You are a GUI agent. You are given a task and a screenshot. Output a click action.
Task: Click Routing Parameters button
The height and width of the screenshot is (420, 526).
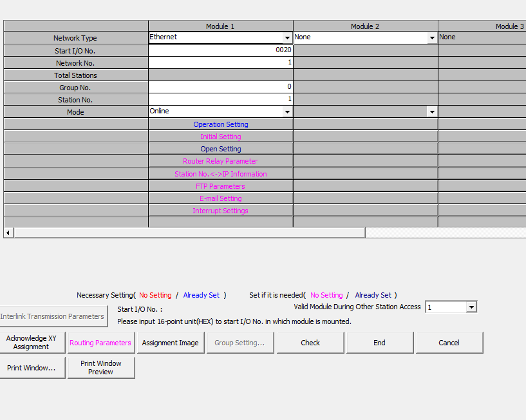click(x=101, y=343)
